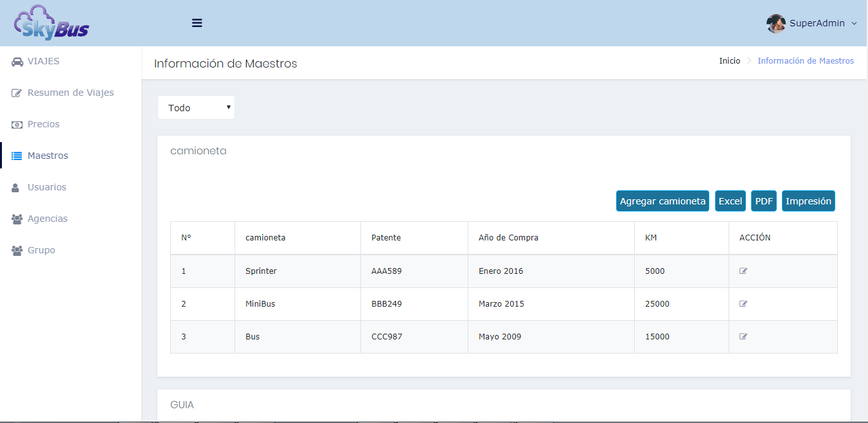The image size is (868, 423).
Task: Open VIAJES from the sidebar
Action: pyautogui.click(x=43, y=62)
